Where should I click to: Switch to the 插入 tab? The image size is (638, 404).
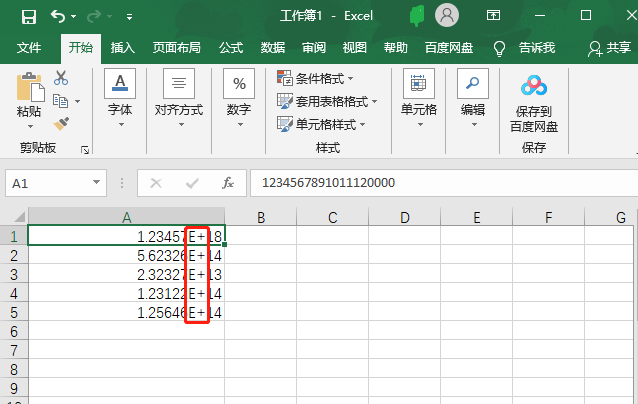(x=123, y=47)
